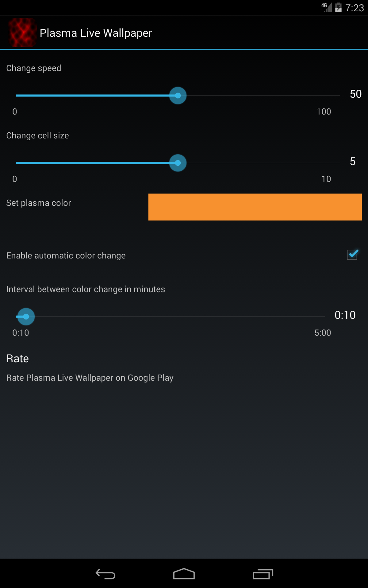
Task: Tap the clock showing 7:23
Action: tap(355, 8)
